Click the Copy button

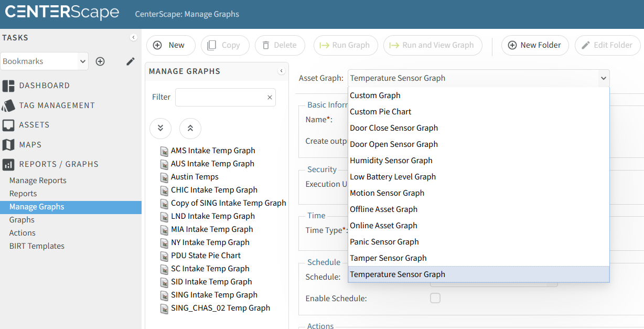pos(224,45)
